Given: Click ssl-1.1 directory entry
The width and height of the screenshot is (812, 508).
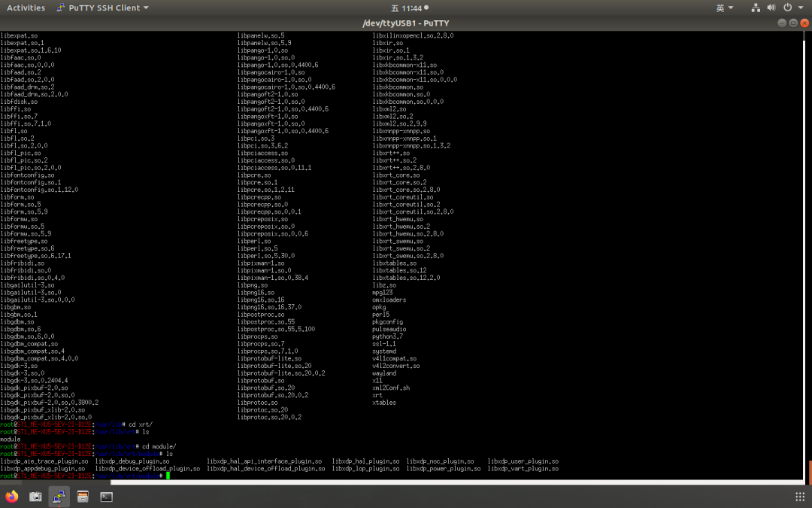Looking at the screenshot, I should [384, 344].
